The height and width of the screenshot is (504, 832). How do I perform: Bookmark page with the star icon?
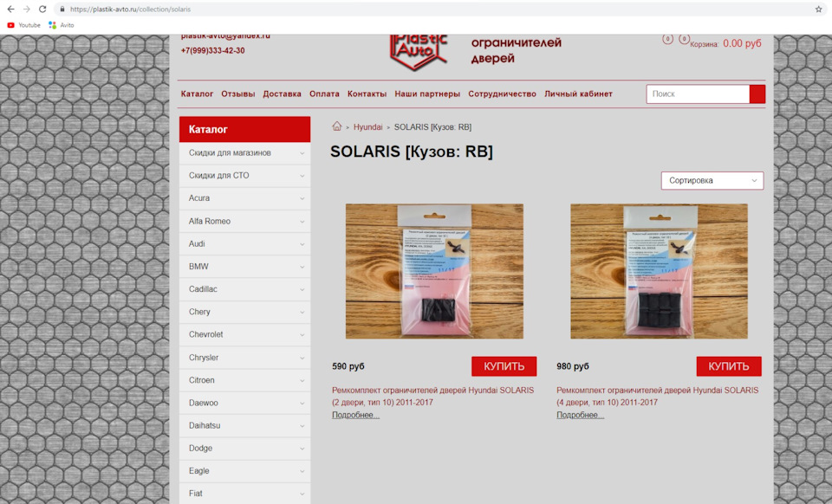[x=818, y=9]
